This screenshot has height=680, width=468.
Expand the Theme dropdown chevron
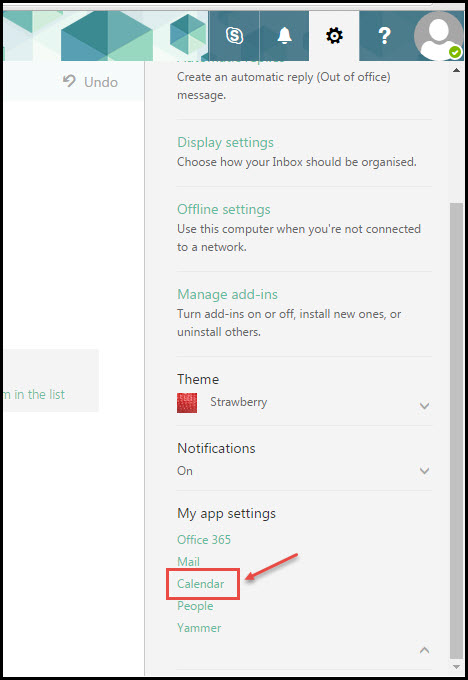pyautogui.click(x=425, y=406)
